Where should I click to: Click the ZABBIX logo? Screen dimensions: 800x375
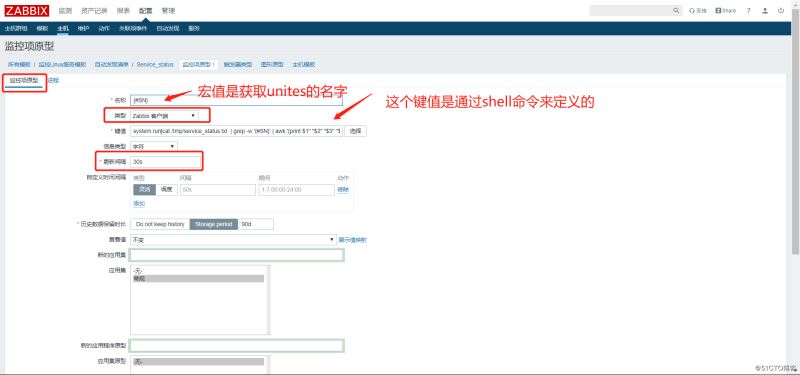tap(27, 11)
